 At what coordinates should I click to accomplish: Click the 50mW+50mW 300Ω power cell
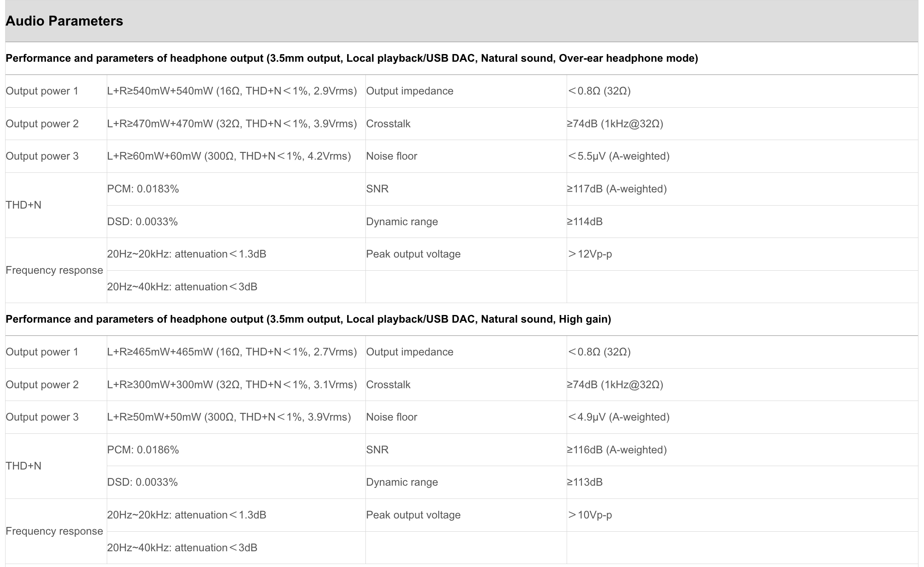click(x=229, y=417)
